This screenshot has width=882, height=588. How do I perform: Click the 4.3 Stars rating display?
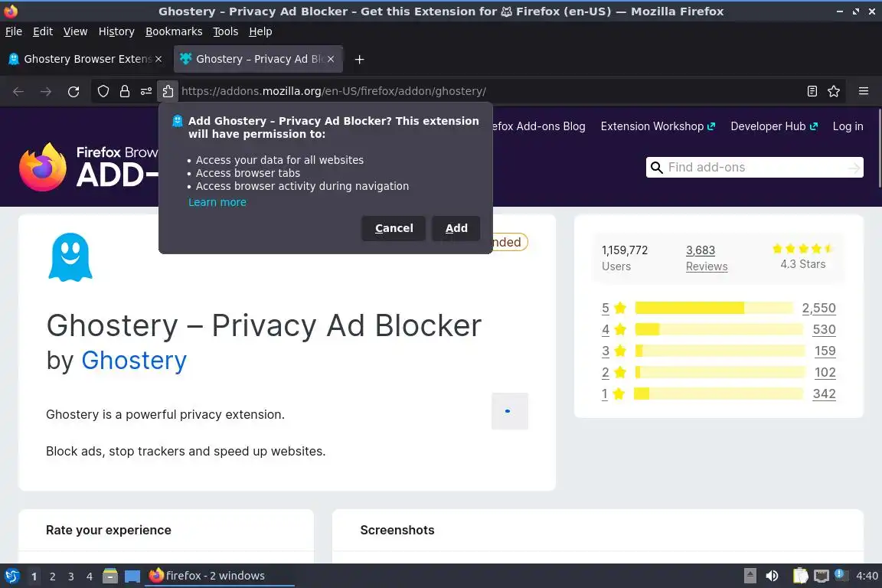(802, 256)
